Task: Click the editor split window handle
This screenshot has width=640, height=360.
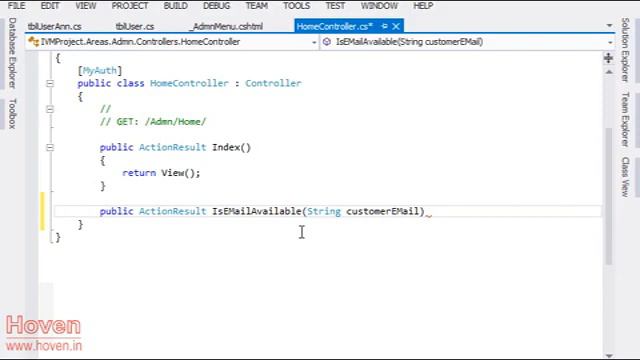Action: point(609,58)
